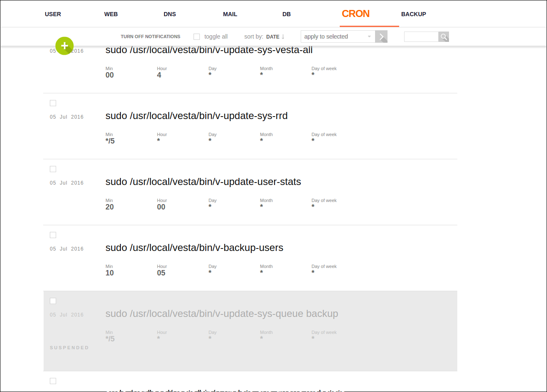Screen dimensions: 547x392
Task: Select the v-update-sys-rrd job checkbox
Action: 53,103
